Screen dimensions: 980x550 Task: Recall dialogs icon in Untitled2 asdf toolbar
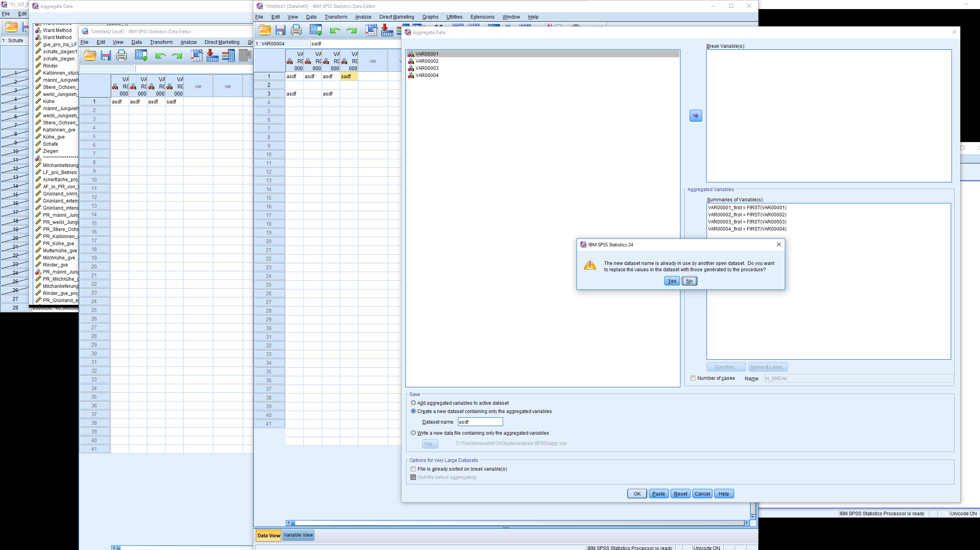click(141, 56)
